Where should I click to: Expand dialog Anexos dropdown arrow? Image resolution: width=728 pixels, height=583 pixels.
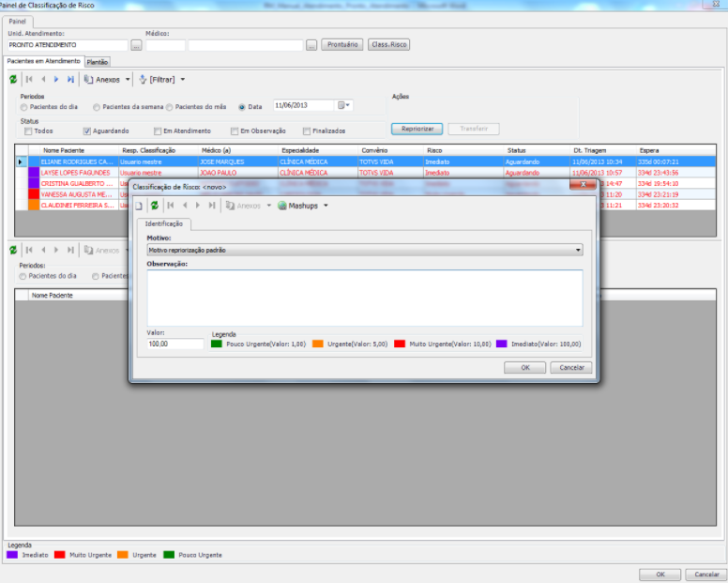269,206
